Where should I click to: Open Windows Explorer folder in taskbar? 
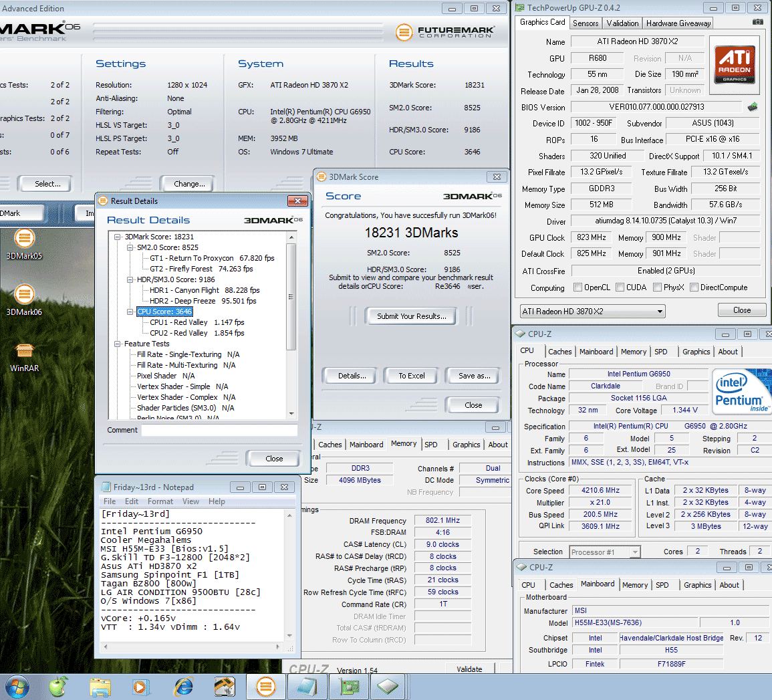tap(100, 686)
